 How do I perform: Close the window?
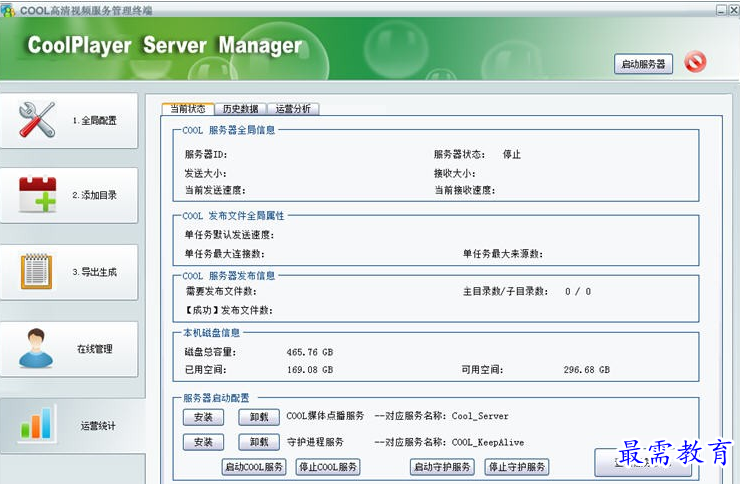(734, 10)
